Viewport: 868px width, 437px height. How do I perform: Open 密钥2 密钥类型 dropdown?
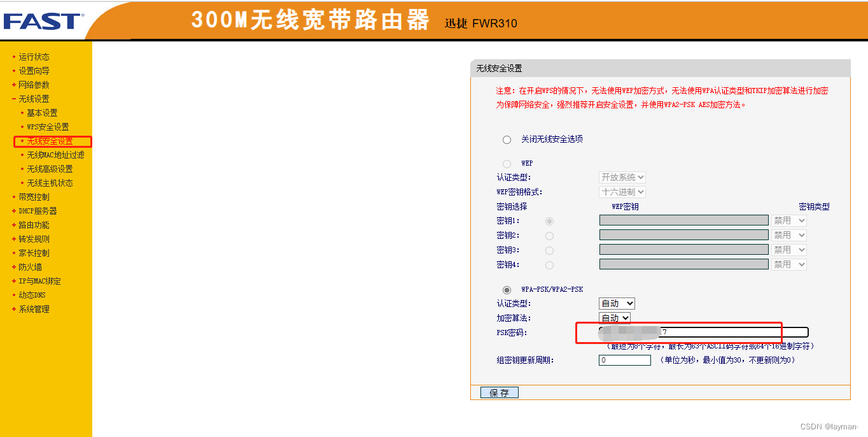(x=789, y=235)
